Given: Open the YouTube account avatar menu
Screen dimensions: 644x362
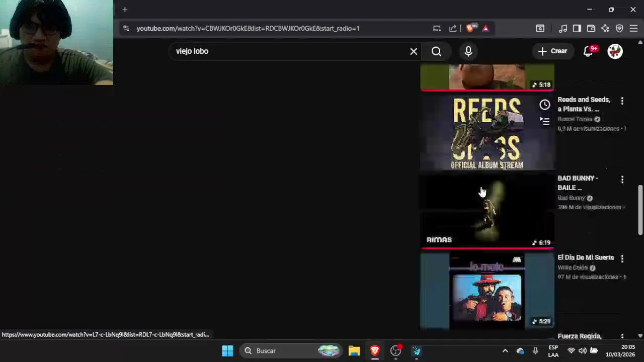Looking at the screenshot, I should 615,51.
